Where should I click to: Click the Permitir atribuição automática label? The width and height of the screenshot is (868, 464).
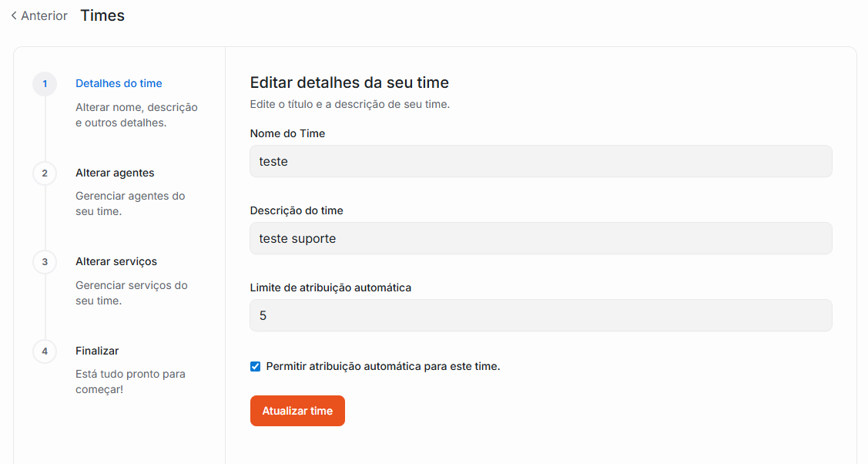coord(383,367)
